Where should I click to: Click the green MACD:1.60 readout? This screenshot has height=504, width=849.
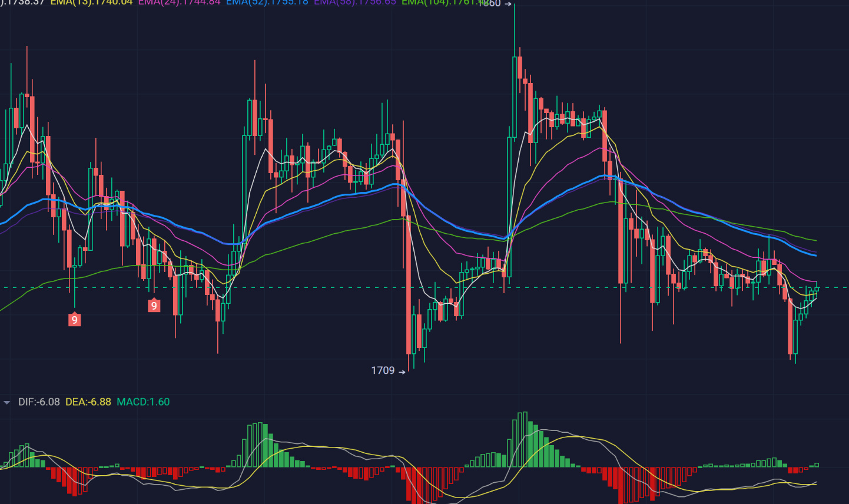click(x=143, y=402)
